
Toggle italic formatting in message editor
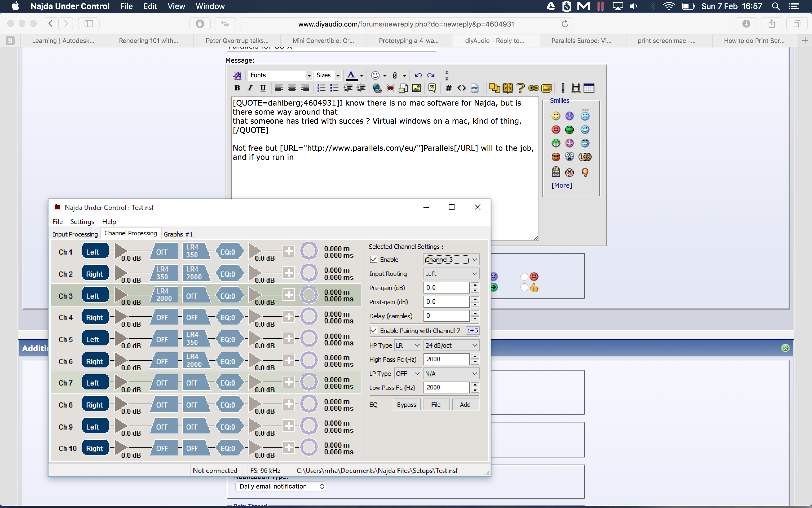tap(250, 88)
